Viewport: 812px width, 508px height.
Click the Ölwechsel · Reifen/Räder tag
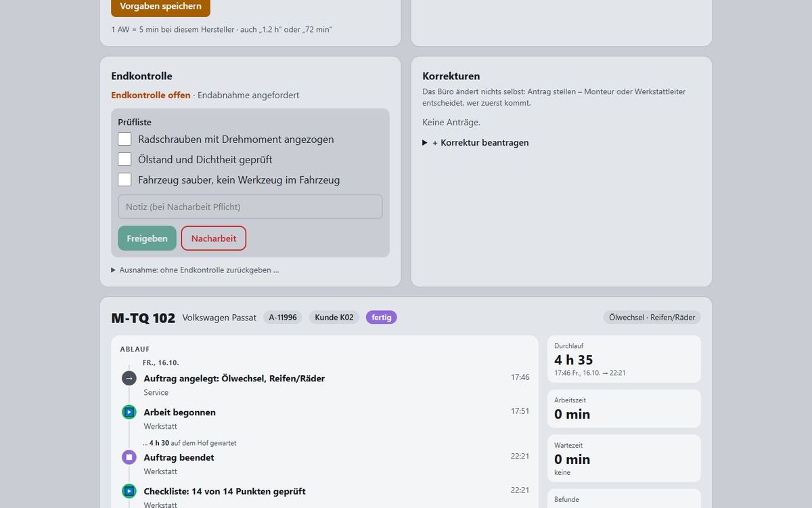click(x=652, y=317)
